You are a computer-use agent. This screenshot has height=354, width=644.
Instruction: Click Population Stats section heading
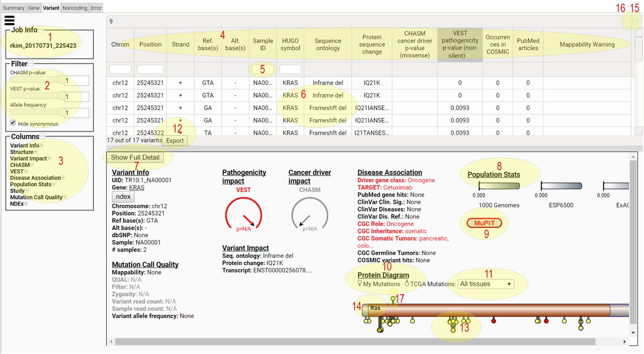click(494, 175)
